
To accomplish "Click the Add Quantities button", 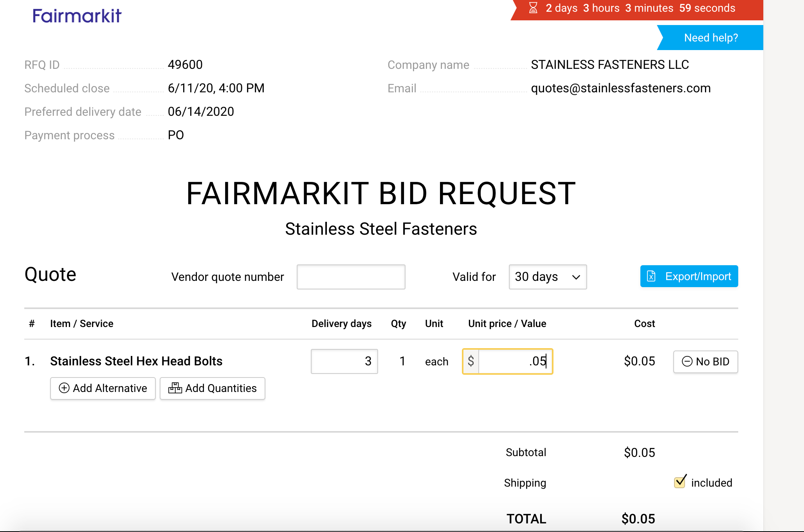I will pyautogui.click(x=213, y=388).
